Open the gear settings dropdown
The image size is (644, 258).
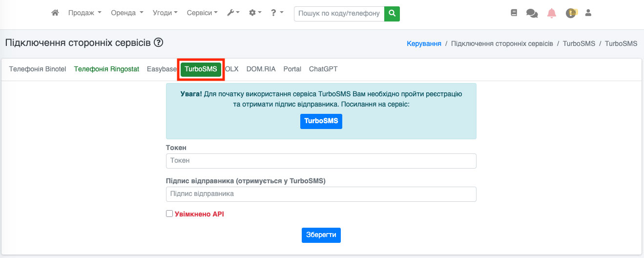pos(255,13)
